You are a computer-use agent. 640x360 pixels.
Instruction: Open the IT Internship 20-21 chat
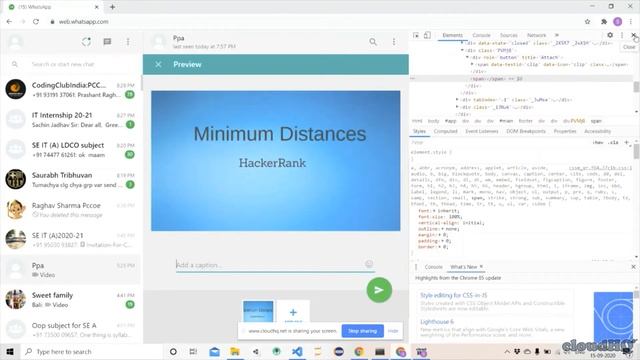tap(70, 120)
